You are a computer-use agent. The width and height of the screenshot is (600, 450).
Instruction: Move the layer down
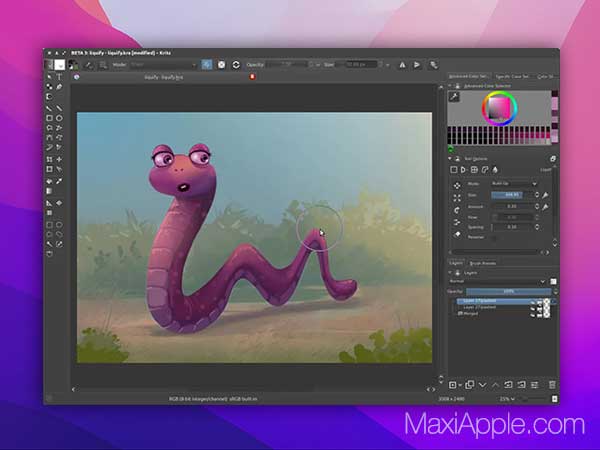(483, 385)
